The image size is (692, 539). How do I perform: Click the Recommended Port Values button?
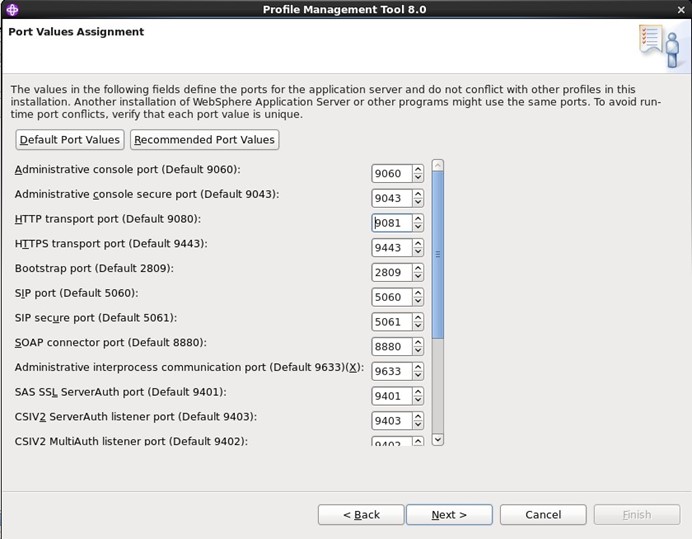coord(204,140)
